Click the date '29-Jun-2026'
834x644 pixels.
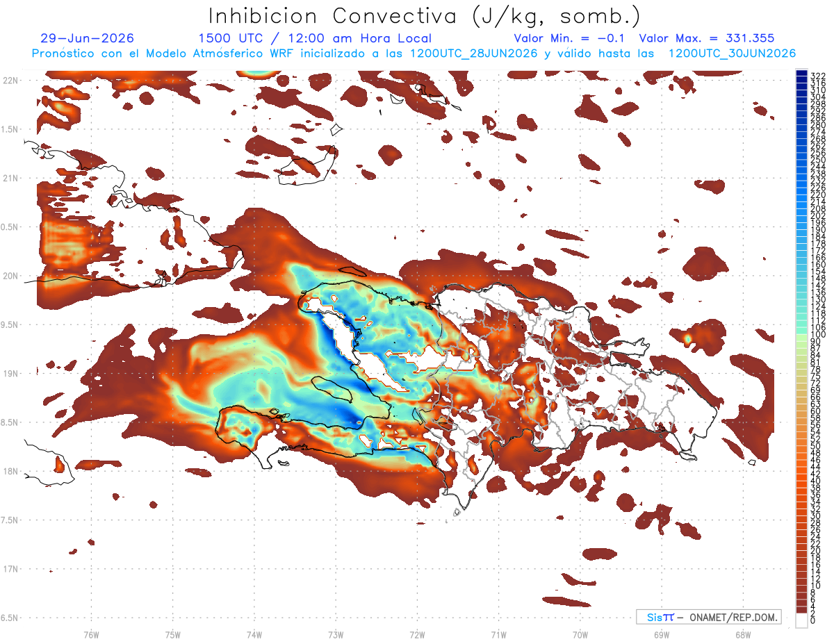point(88,39)
